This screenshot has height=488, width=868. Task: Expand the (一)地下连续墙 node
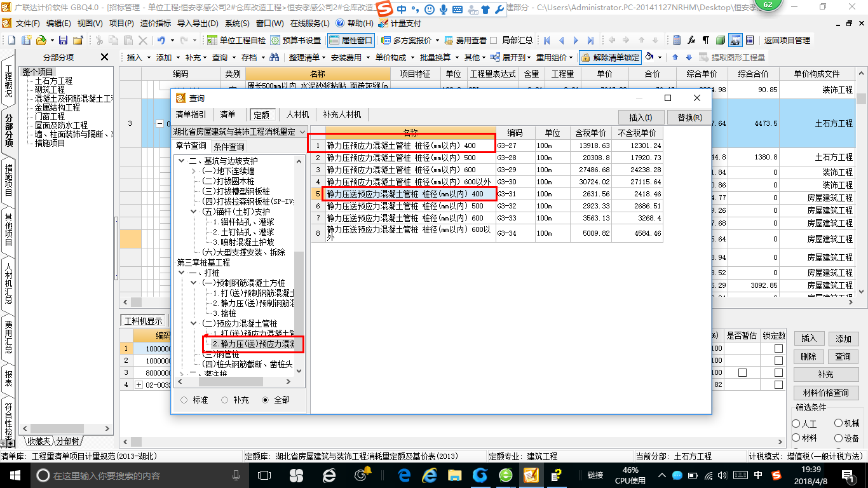(x=194, y=171)
